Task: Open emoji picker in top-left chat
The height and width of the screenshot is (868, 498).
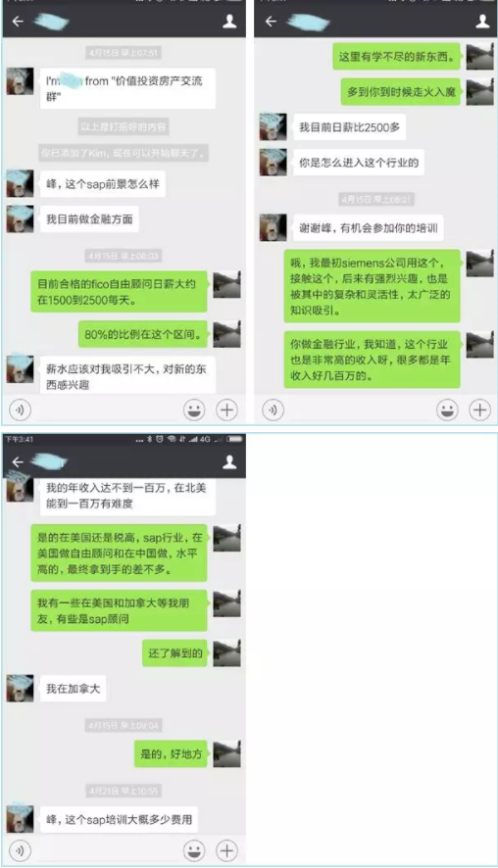Action: (194, 410)
